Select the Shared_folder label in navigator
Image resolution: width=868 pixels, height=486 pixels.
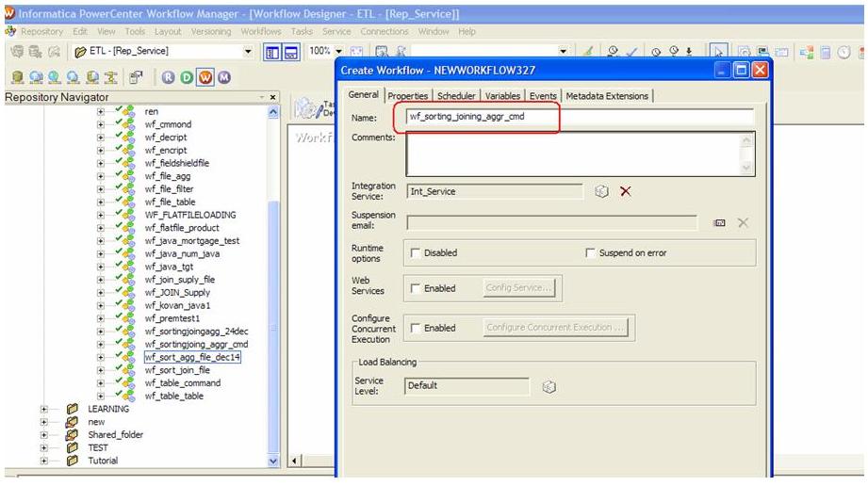click(x=115, y=435)
